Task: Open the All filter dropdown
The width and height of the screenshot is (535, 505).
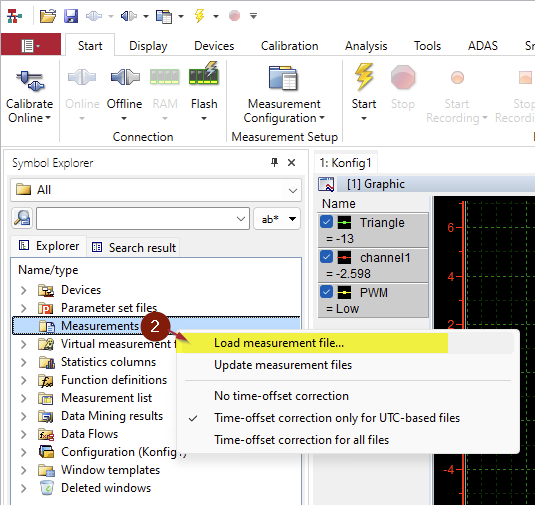Action: point(292,190)
